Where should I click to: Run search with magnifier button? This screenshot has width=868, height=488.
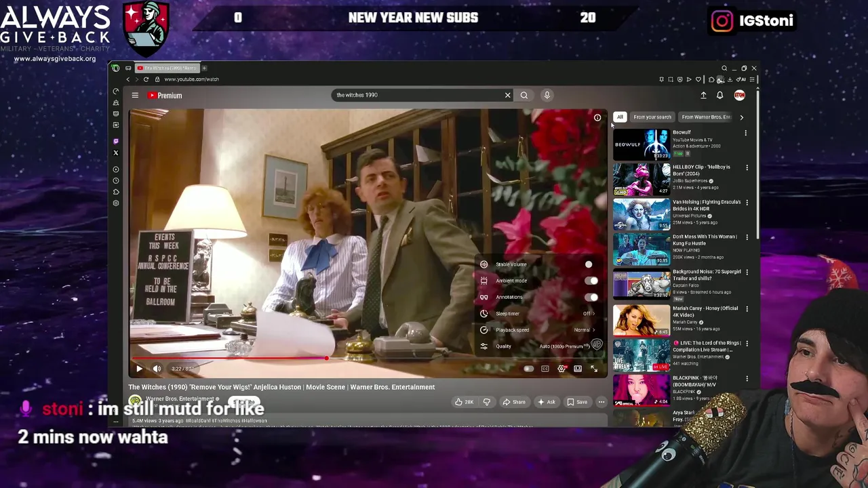point(524,95)
